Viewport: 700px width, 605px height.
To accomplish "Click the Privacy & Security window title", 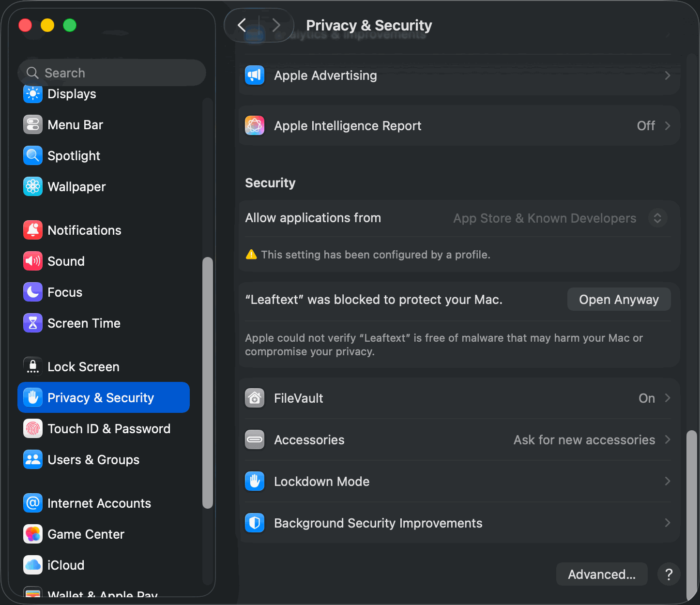I will point(369,25).
